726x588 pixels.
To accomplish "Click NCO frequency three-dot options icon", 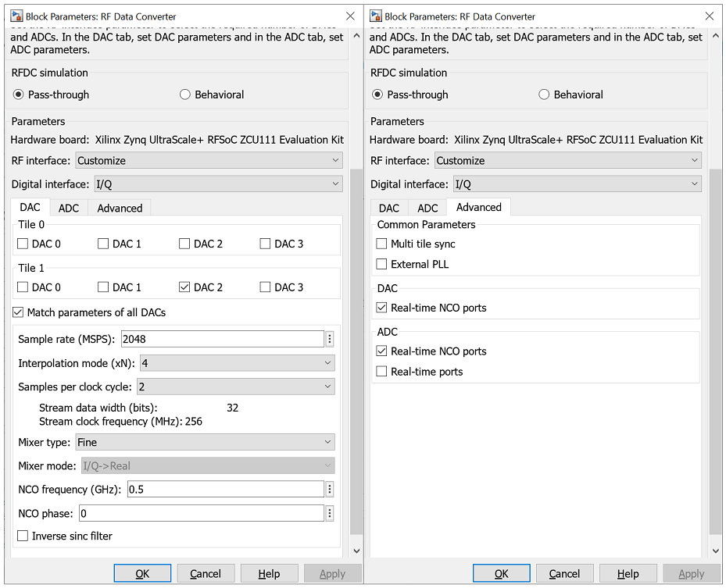I will coord(330,489).
